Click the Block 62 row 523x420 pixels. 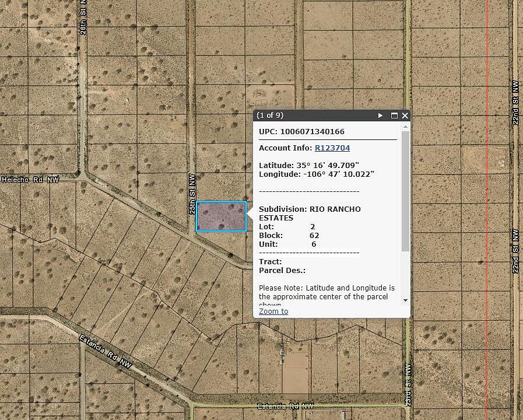tap(289, 236)
